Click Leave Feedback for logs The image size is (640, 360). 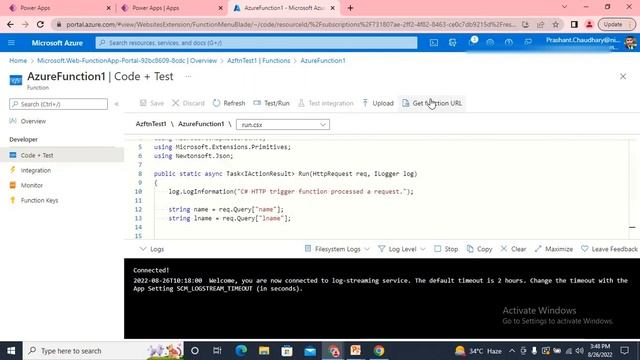(609, 249)
